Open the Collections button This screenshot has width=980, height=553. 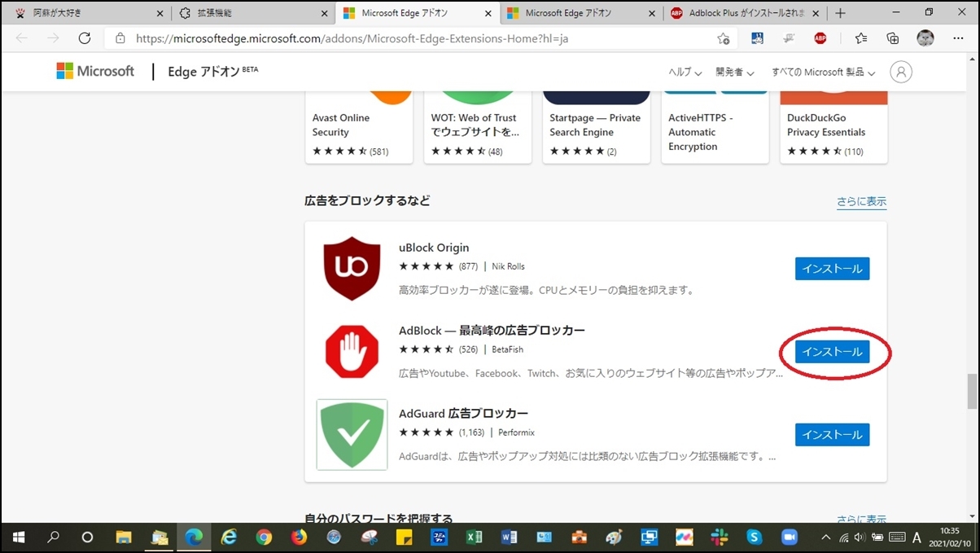[x=893, y=38]
